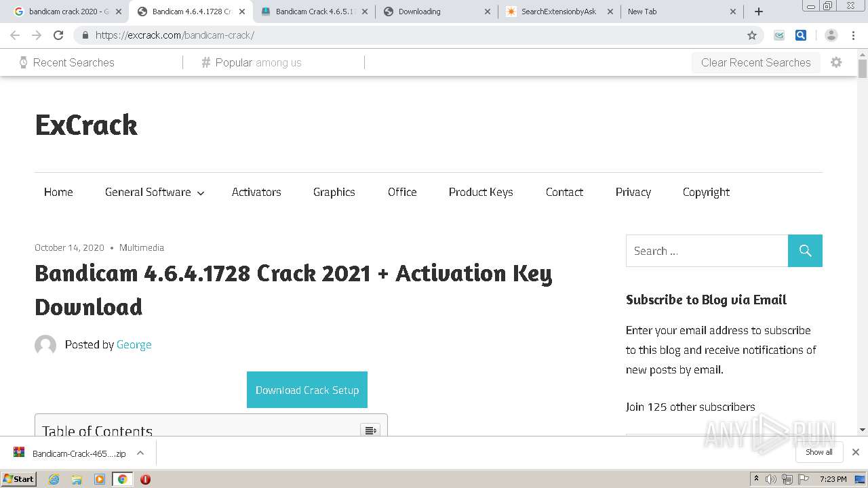Open the Activators menu item

(x=256, y=192)
